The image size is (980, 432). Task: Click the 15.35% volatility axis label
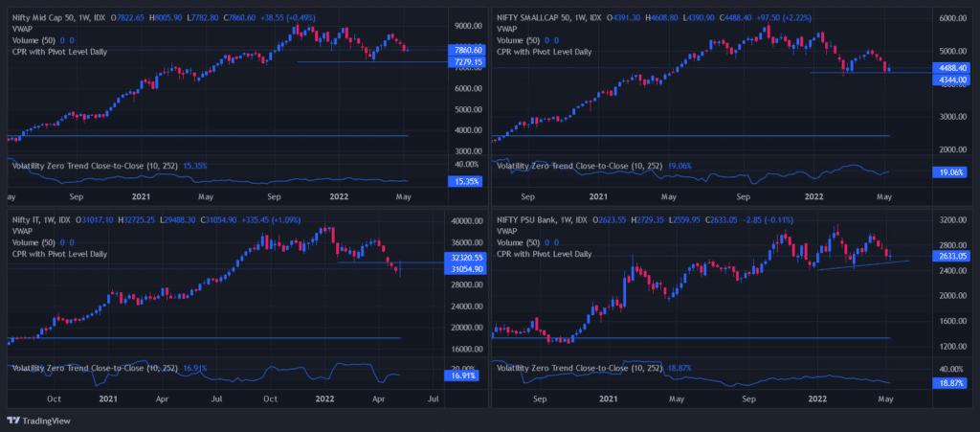pos(466,181)
